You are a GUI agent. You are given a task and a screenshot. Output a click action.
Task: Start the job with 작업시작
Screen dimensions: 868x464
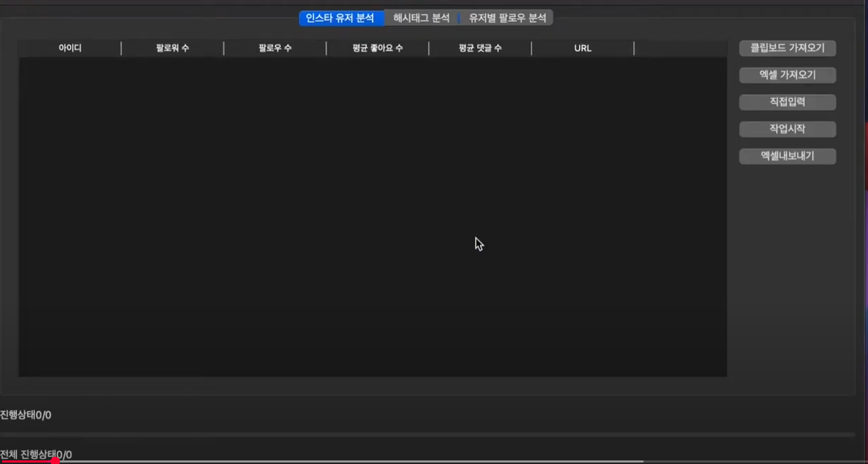(x=787, y=129)
